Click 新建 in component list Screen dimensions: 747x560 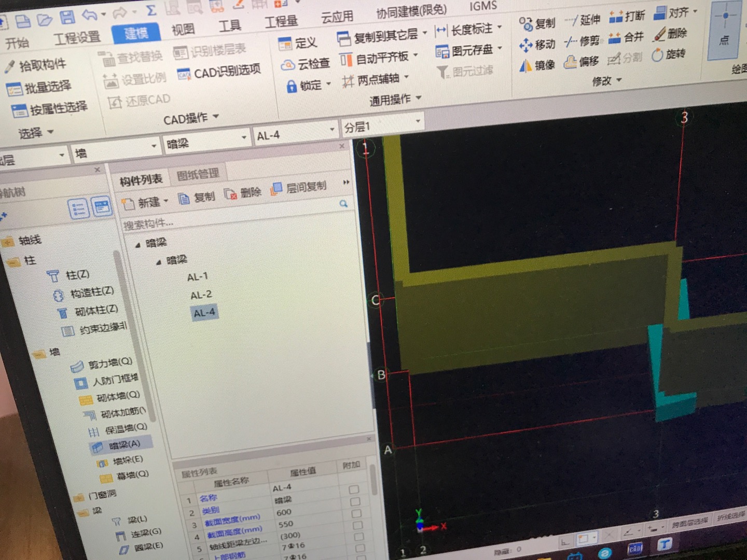(x=146, y=202)
